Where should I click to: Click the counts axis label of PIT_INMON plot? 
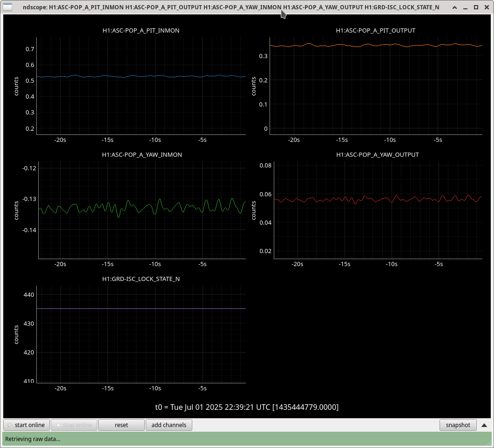coord(16,86)
